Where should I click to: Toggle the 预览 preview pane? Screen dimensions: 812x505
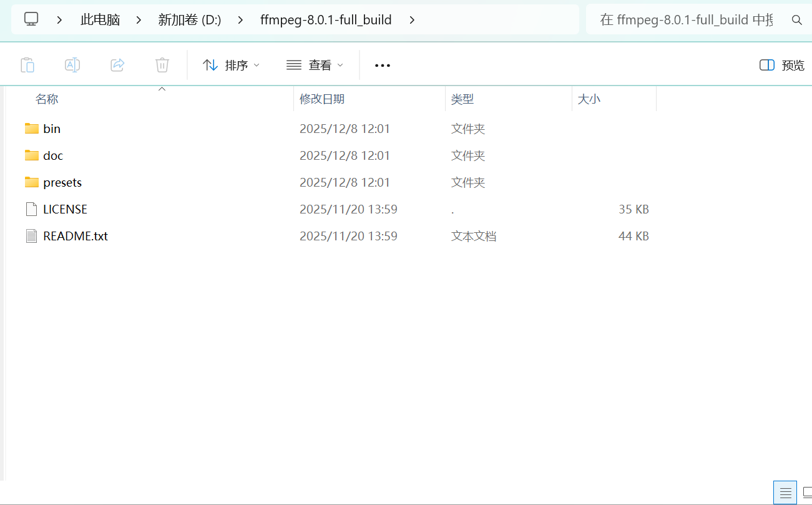(x=782, y=65)
